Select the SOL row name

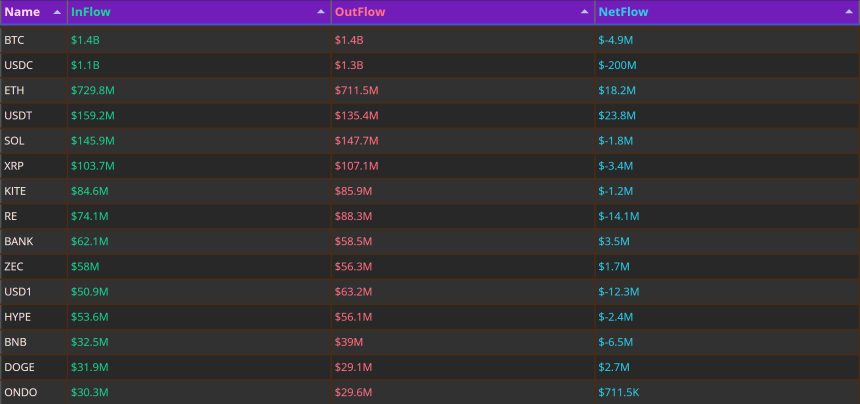pyautogui.click(x=14, y=141)
